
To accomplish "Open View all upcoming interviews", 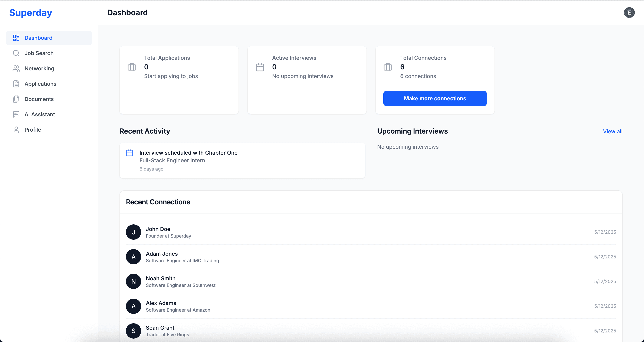I will 612,131.
